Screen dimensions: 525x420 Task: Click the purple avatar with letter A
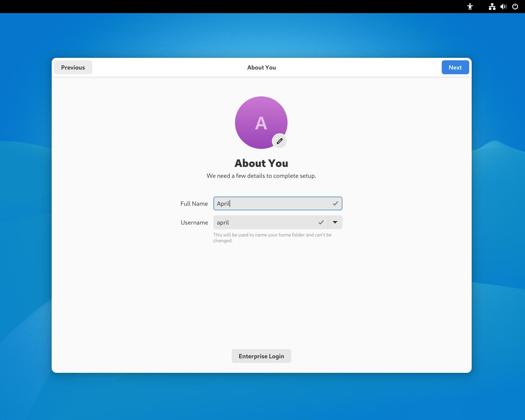click(261, 122)
